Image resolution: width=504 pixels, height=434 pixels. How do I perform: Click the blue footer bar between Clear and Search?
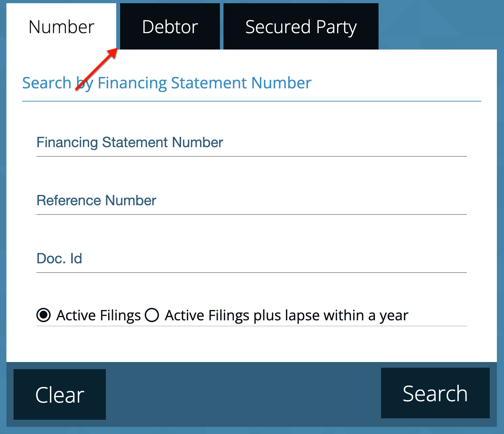click(243, 394)
